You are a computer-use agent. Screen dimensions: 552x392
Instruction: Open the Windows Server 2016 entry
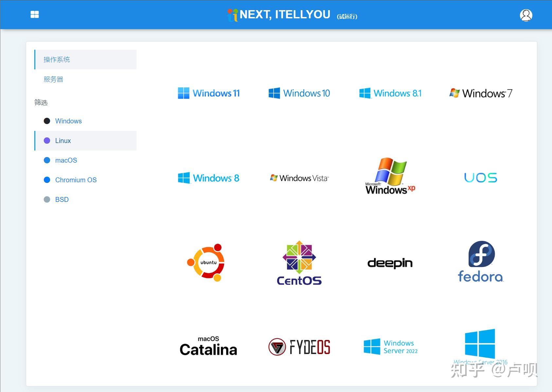coord(480,347)
